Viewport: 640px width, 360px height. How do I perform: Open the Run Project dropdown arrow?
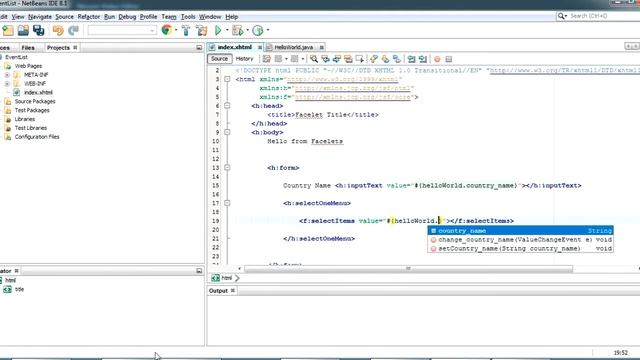tap(227, 30)
